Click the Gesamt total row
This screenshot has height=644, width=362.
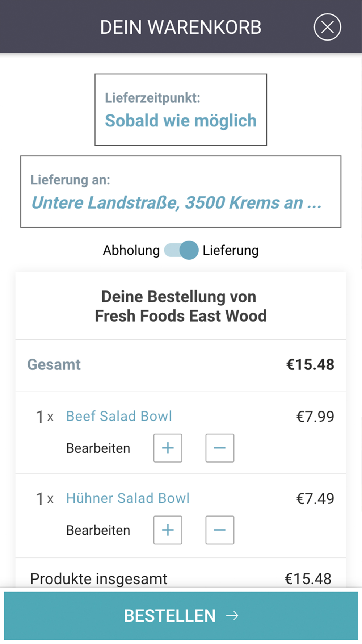tap(181, 365)
